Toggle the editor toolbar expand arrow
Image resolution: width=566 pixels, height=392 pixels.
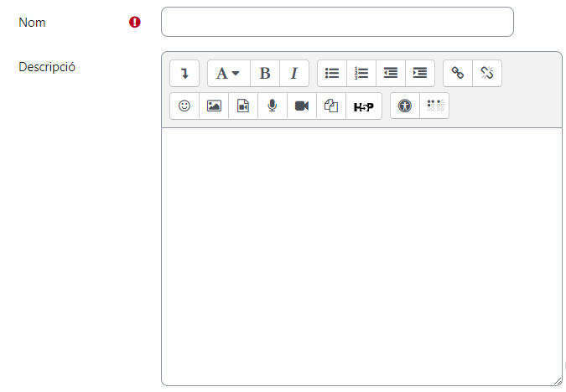coord(184,73)
